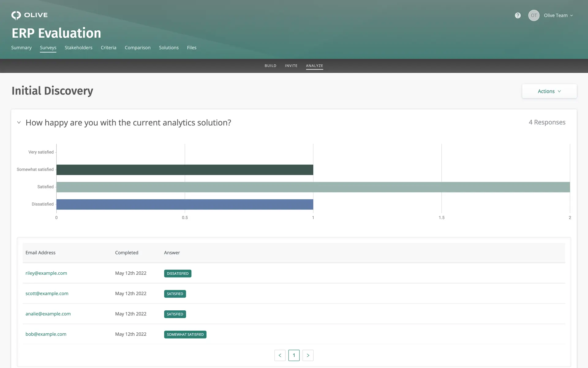This screenshot has width=588, height=368.
Task: Open riley@example.com respondent link
Action: pos(46,273)
